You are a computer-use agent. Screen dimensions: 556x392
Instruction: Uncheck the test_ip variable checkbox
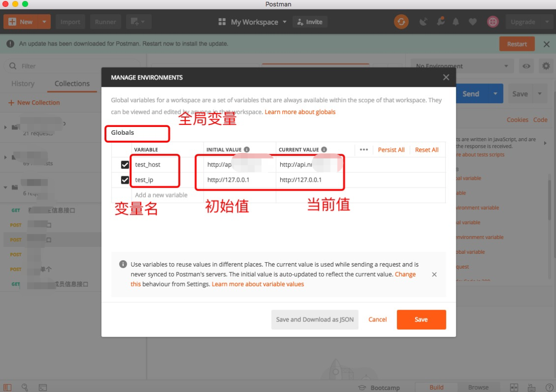tap(125, 180)
